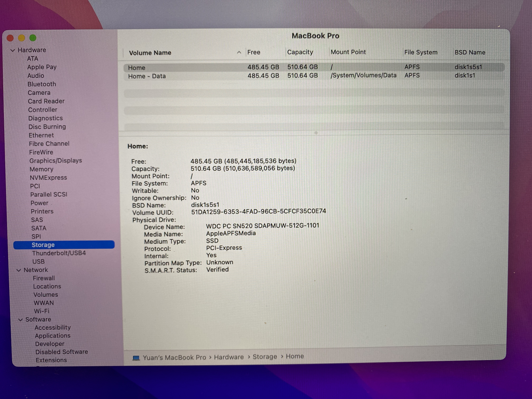The height and width of the screenshot is (399, 532).
Task: Click the Volume Name sort arrow
Action: coord(239,52)
